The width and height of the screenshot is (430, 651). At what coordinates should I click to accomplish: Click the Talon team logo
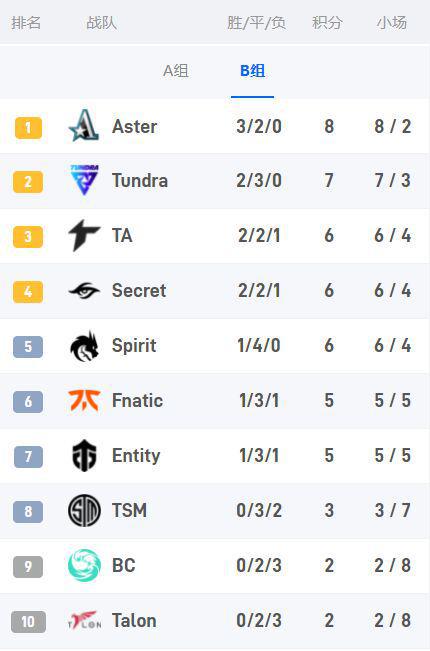coord(84,620)
